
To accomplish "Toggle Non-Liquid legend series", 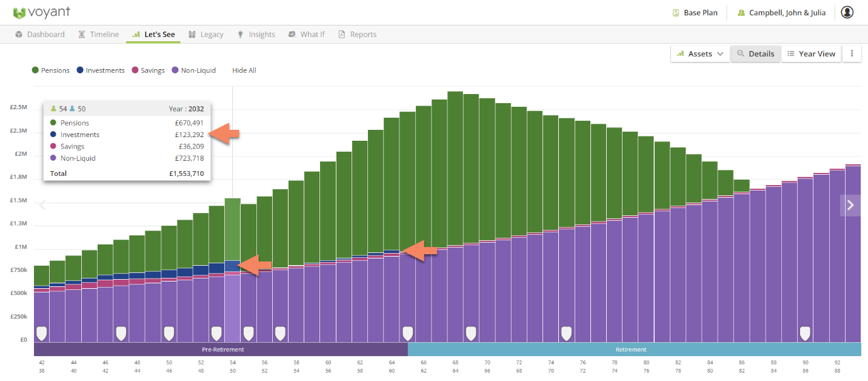I will pyautogui.click(x=194, y=70).
